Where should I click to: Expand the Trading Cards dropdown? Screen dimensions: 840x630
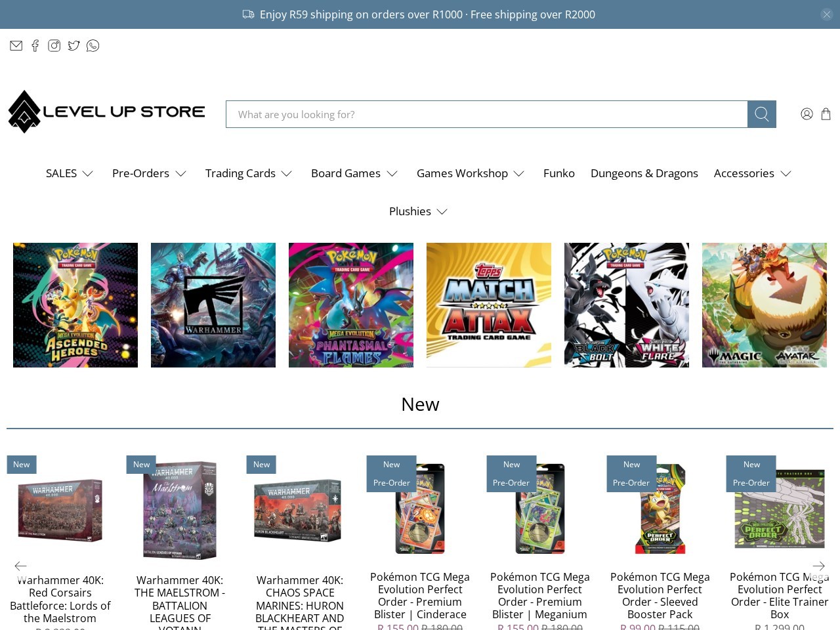(x=241, y=173)
